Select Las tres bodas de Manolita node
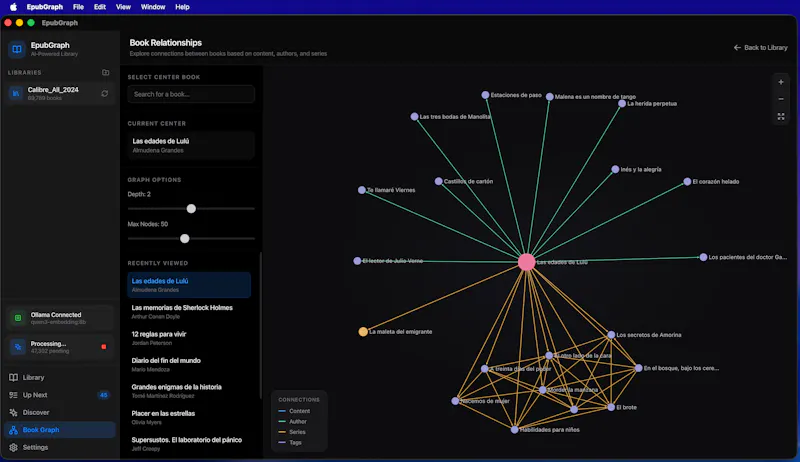Viewport: 800px width, 462px height. point(414,117)
